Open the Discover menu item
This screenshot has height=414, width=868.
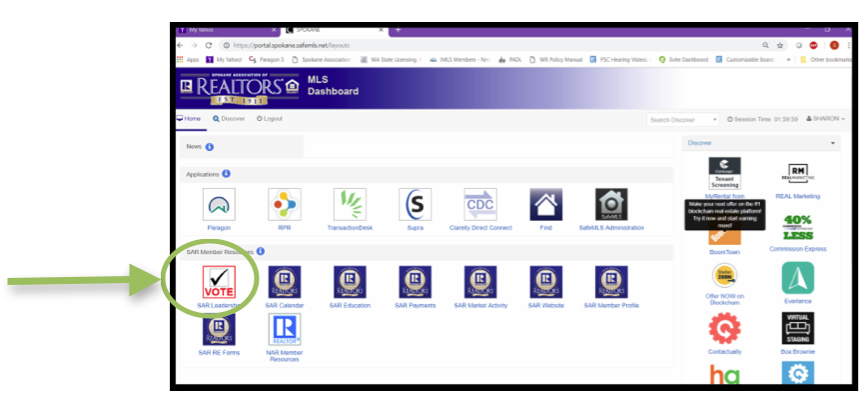tap(229, 119)
